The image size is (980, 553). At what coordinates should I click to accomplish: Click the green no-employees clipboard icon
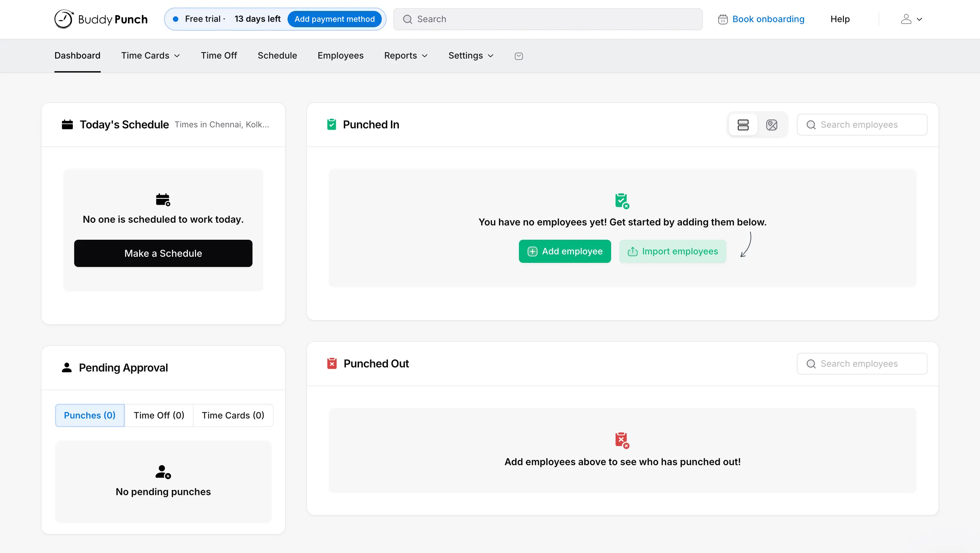coord(622,201)
